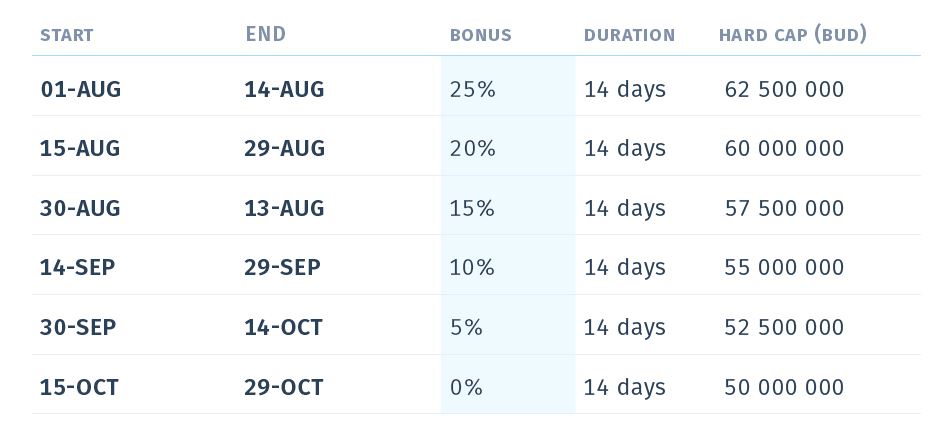Screen dimensions: 942x447
Task: Click the END column header
Action: point(265,34)
